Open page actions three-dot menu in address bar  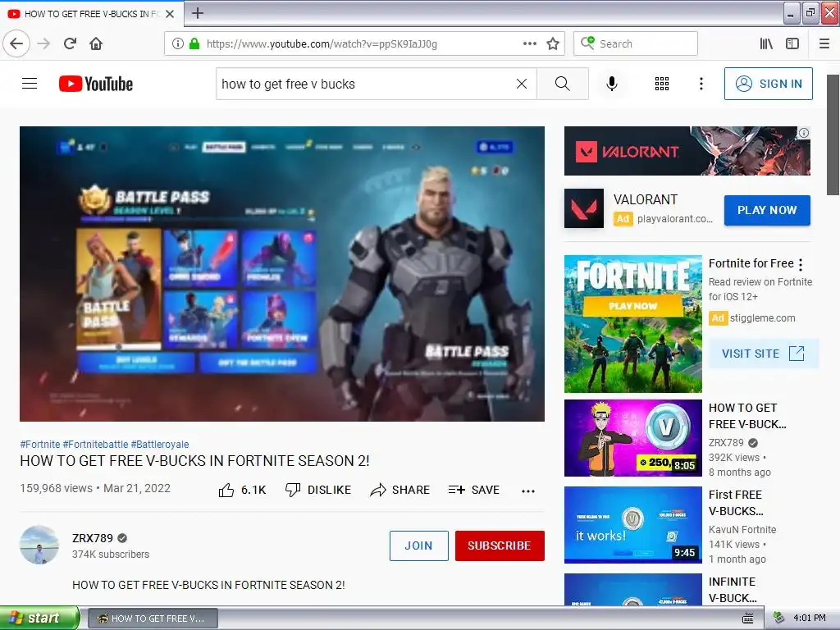[529, 43]
